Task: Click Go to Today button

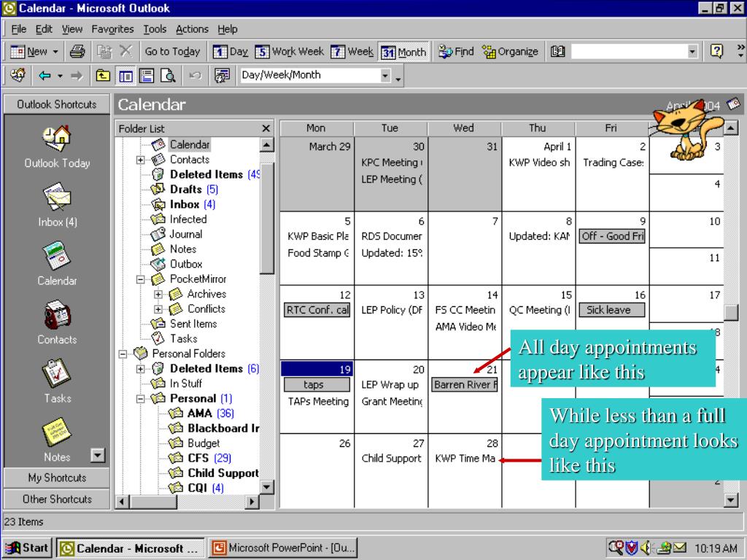Action: pos(172,52)
